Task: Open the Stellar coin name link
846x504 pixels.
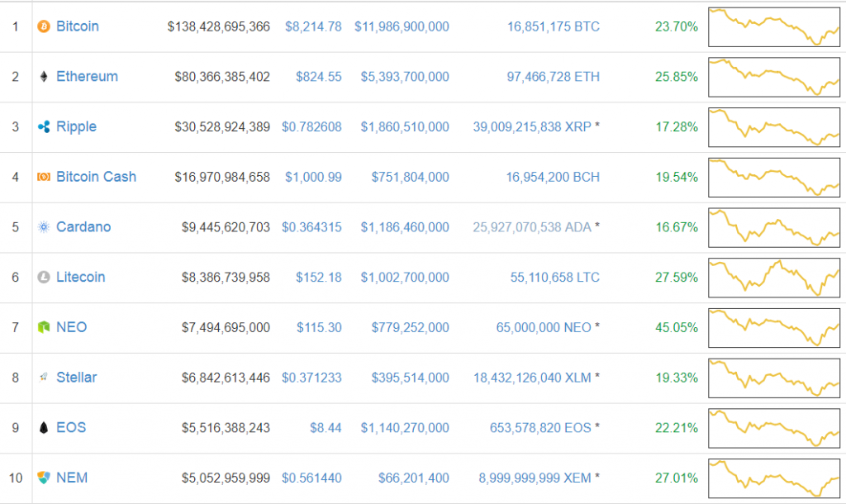Action: pos(77,378)
